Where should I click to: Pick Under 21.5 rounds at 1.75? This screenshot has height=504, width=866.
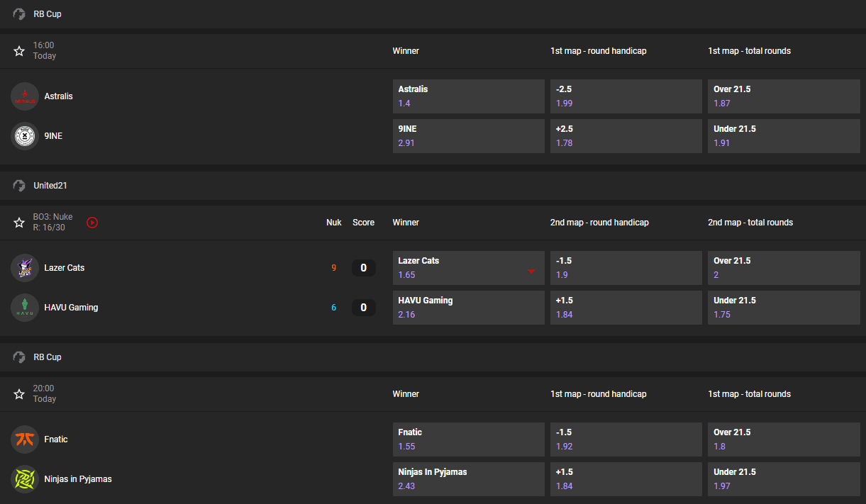pyautogui.click(x=784, y=308)
